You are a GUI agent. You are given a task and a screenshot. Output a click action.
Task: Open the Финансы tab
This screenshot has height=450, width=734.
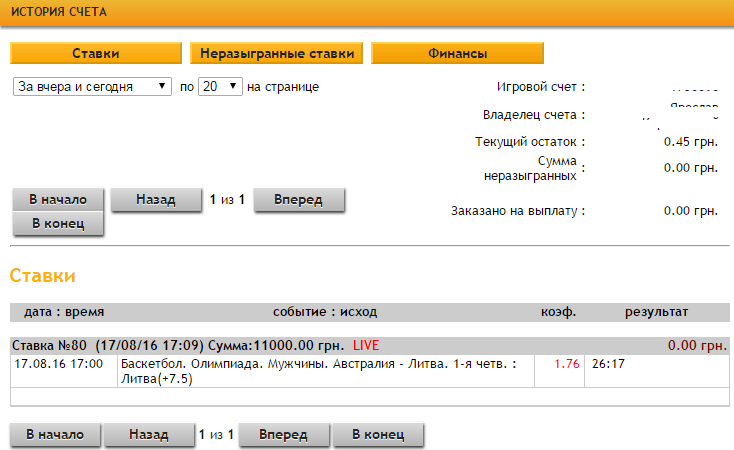457,53
